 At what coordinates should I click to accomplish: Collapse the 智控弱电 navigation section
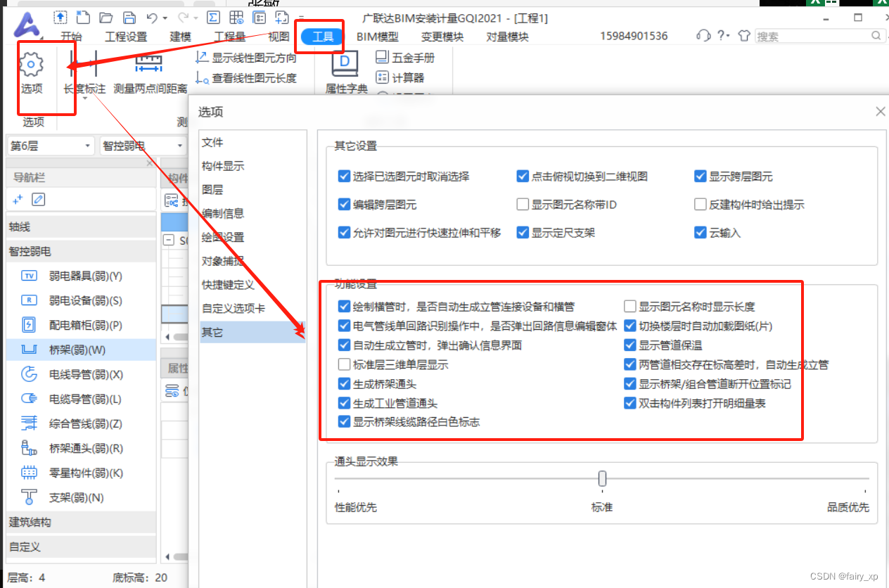pyautogui.click(x=81, y=251)
